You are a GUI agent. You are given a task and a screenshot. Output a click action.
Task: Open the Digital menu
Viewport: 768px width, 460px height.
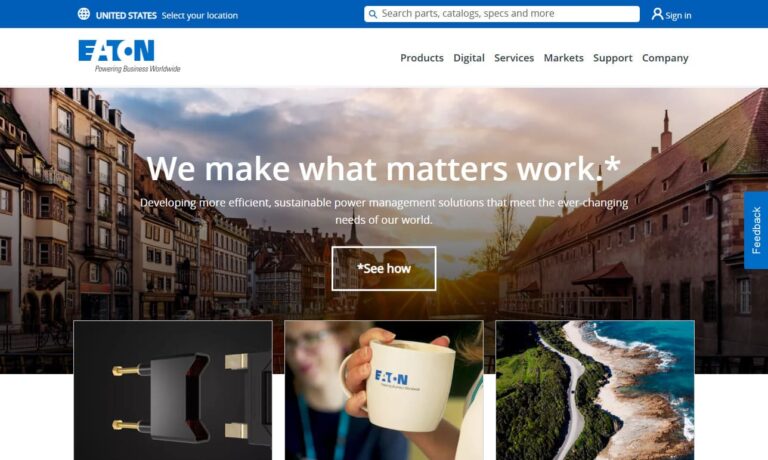[x=469, y=58]
